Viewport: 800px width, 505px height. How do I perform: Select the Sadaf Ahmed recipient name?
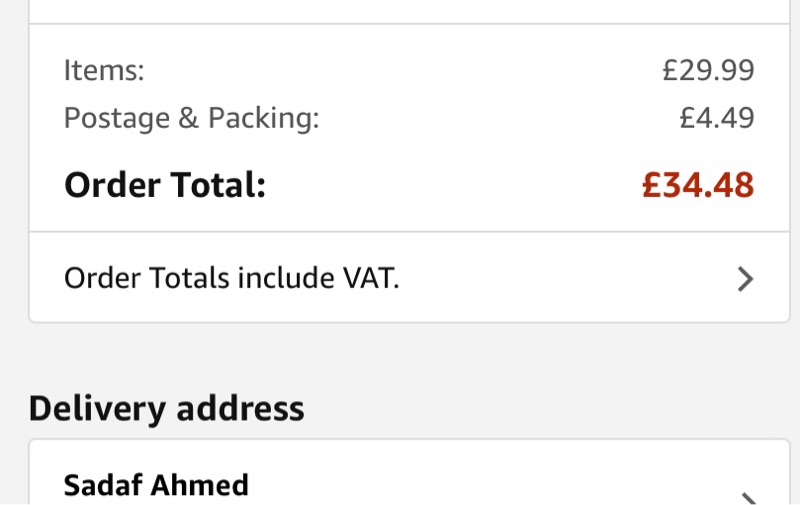156,486
